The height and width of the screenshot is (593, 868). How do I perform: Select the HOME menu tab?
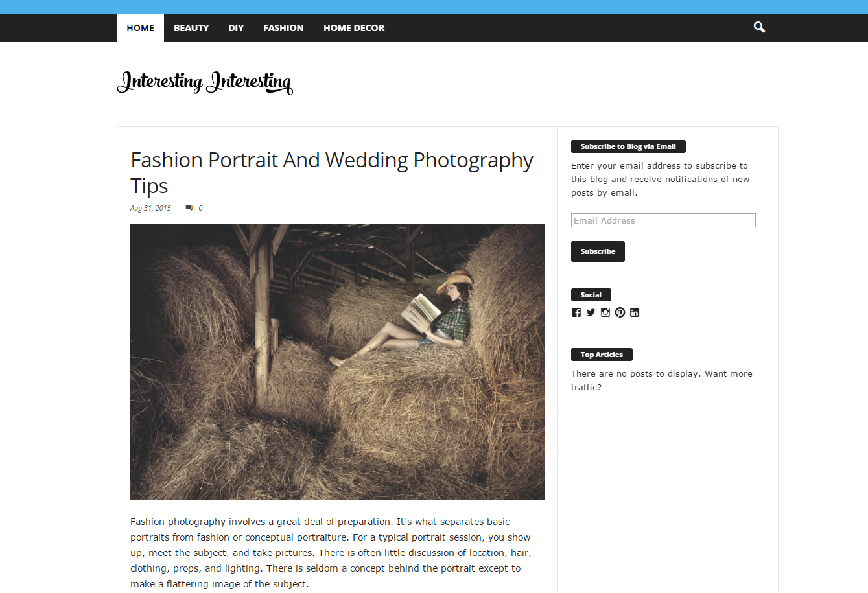click(140, 28)
